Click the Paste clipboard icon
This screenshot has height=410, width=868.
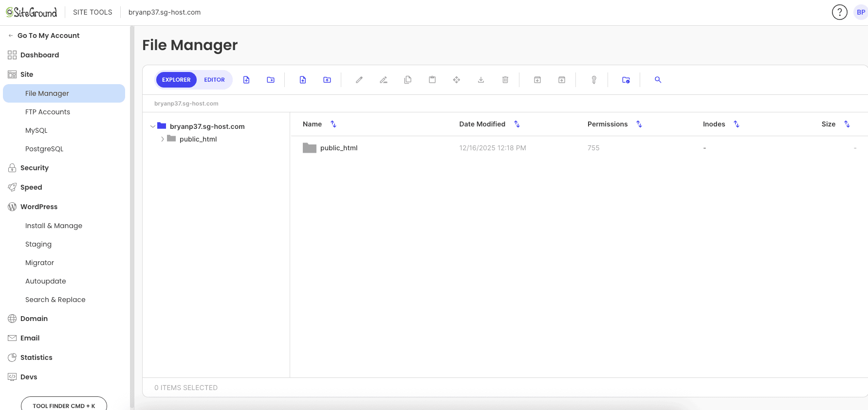pos(432,80)
